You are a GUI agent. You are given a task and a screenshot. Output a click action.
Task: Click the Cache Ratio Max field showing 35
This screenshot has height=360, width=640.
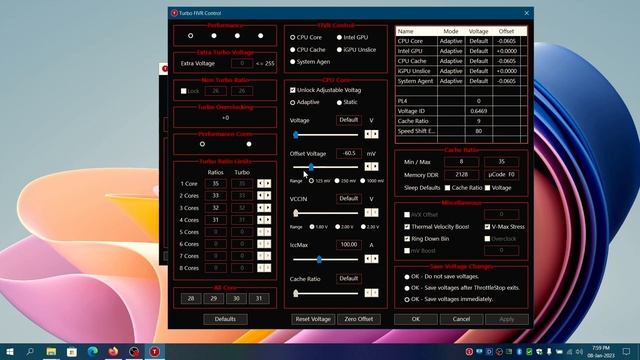click(x=501, y=162)
